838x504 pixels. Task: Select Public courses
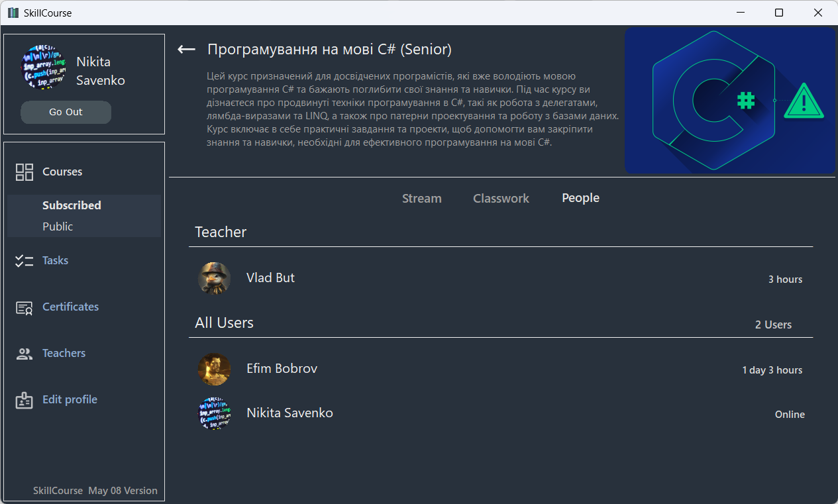click(58, 227)
